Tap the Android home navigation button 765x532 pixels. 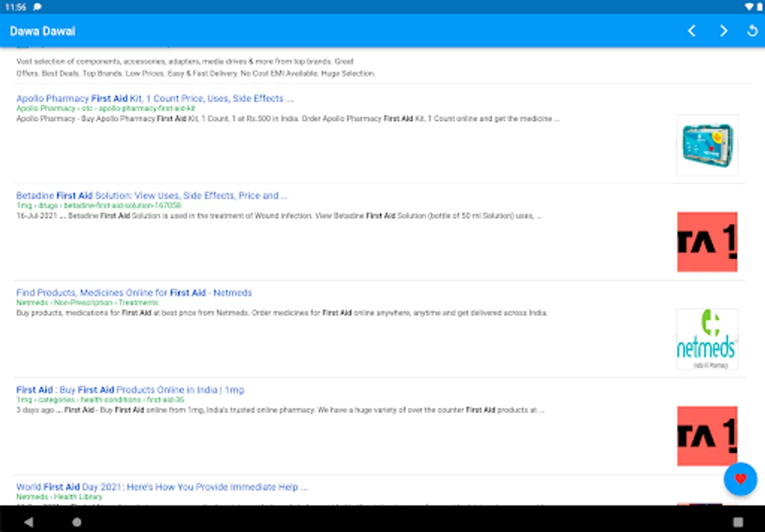coord(77,522)
